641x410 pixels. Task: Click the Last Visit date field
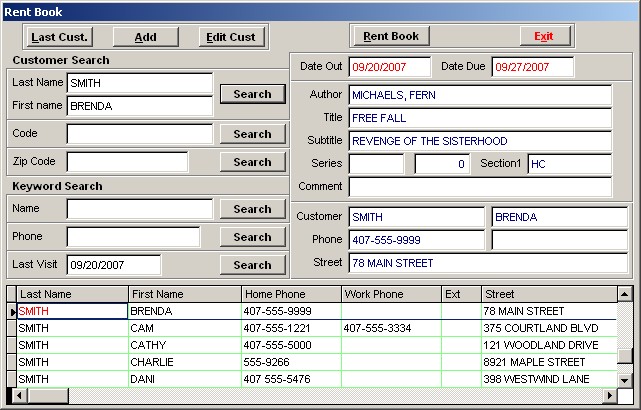[x=114, y=265]
